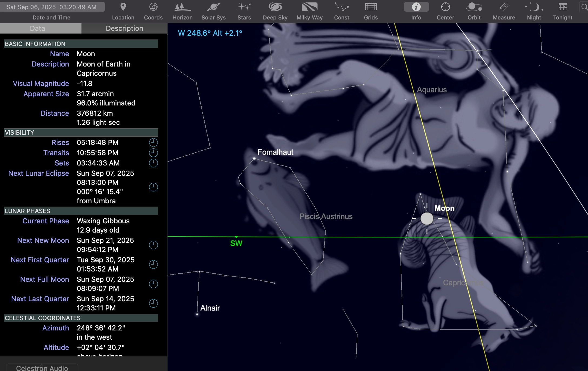Set time to Moon transit clock icon
588x371 pixels.
coord(153,153)
